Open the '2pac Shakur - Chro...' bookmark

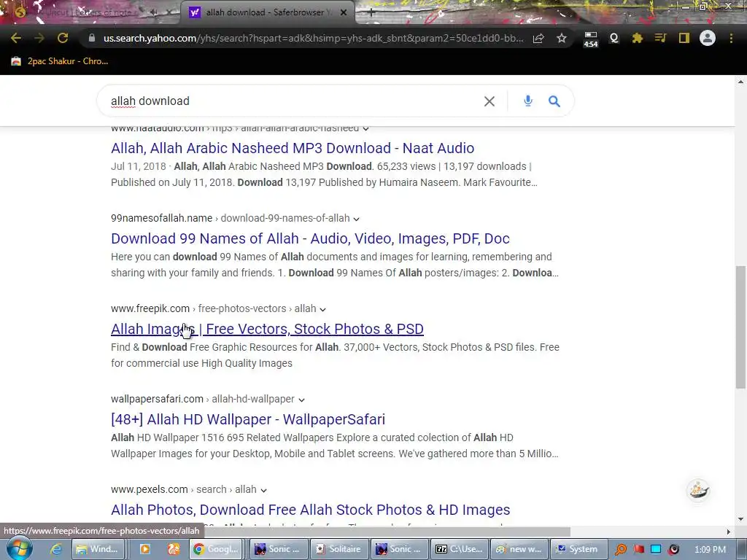point(60,61)
